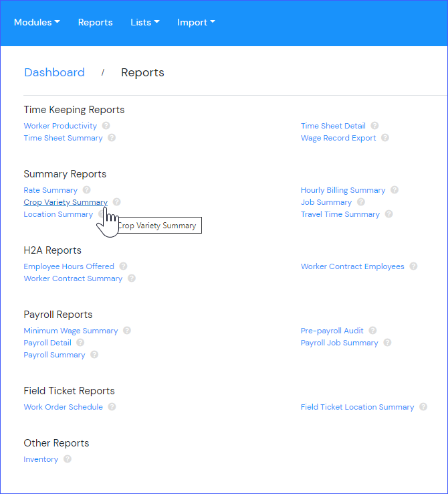Click help icon beside Payroll Summary

pos(94,354)
